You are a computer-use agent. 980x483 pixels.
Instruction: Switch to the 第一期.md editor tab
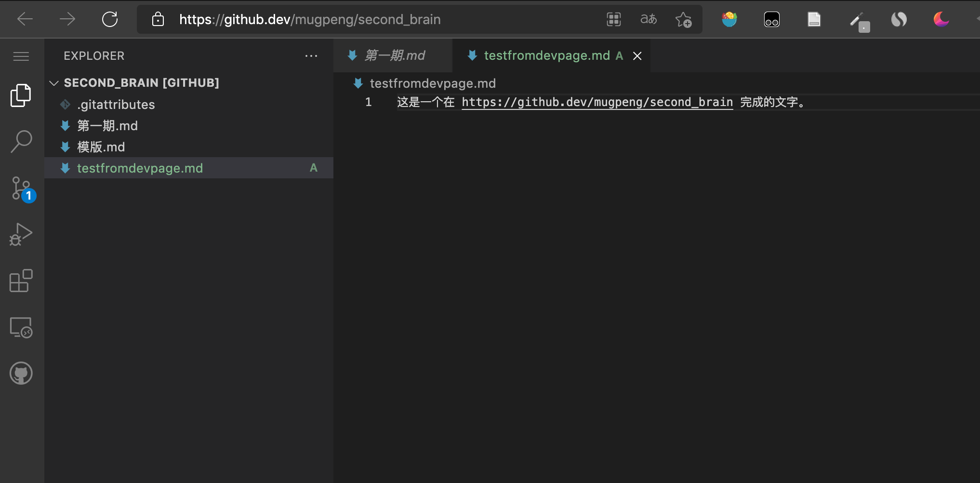393,56
